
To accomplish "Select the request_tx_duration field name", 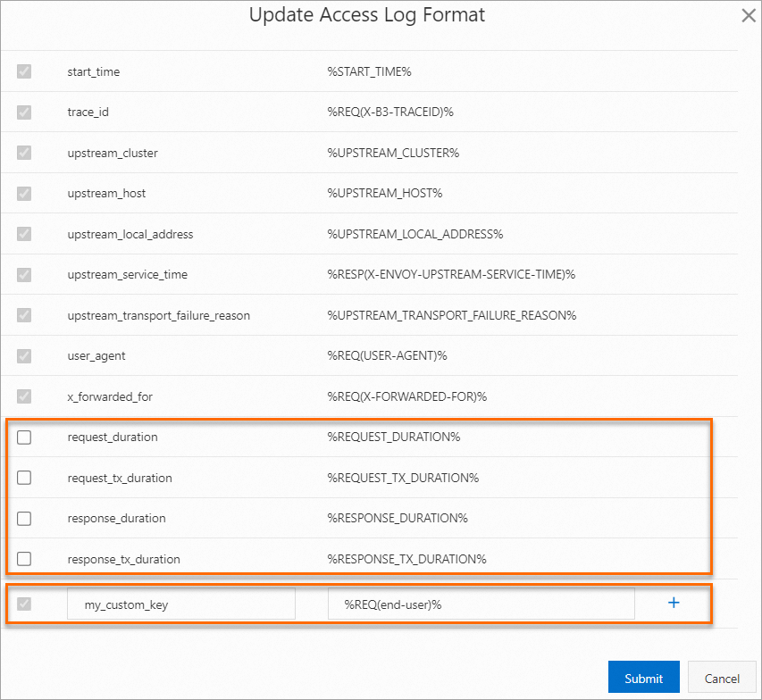I will click(120, 478).
